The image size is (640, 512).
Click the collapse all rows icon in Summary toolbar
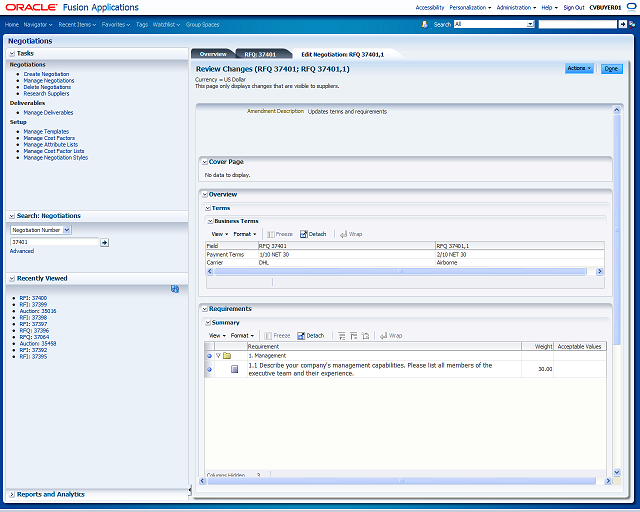pos(353,336)
